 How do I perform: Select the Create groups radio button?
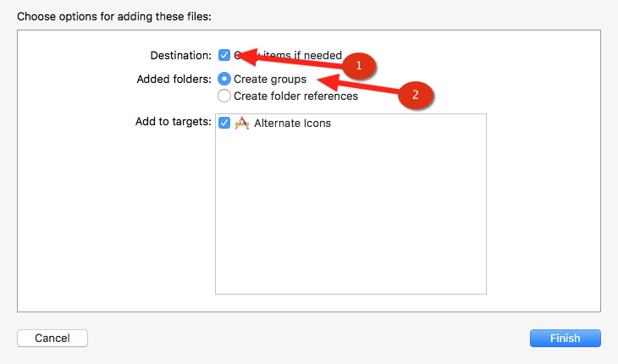[x=224, y=79]
